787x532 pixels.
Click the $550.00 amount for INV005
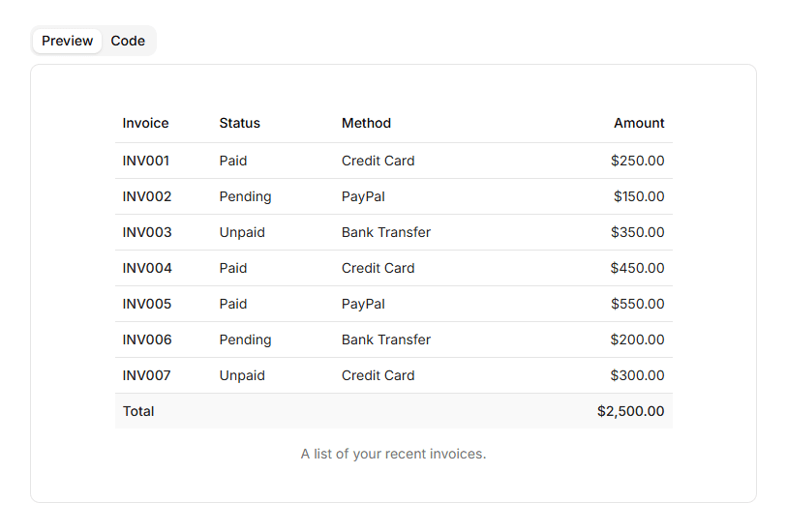coord(637,304)
